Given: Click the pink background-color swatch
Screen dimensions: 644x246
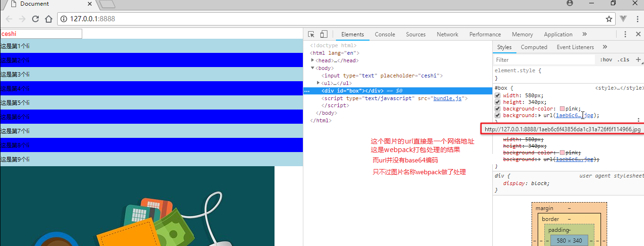Looking at the screenshot, I should click(562, 109).
